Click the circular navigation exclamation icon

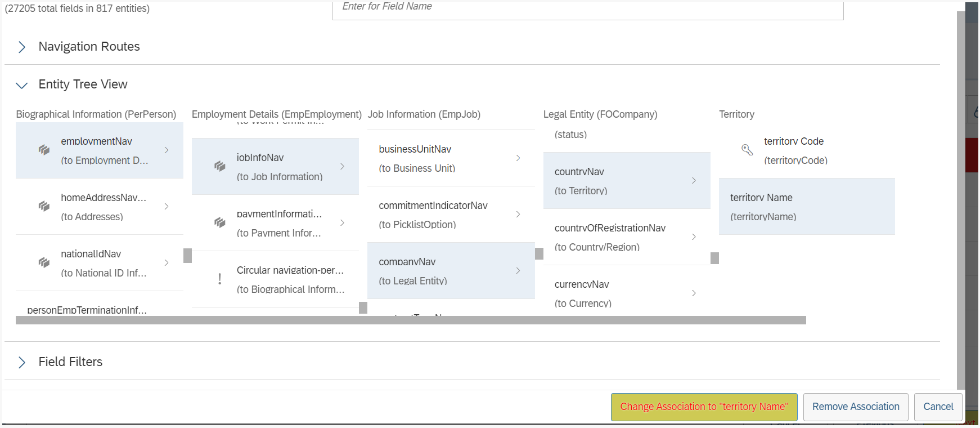pyautogui.click(x=220, y=279)
